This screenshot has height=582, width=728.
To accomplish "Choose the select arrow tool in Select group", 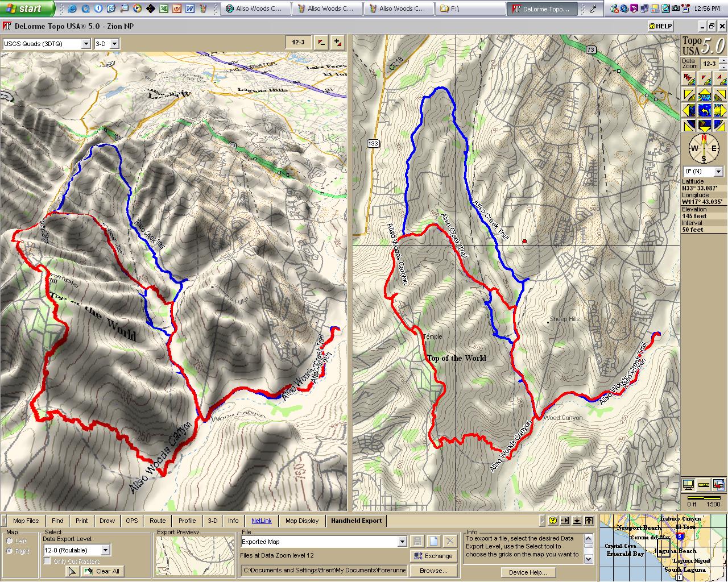I will pos(72,571).
